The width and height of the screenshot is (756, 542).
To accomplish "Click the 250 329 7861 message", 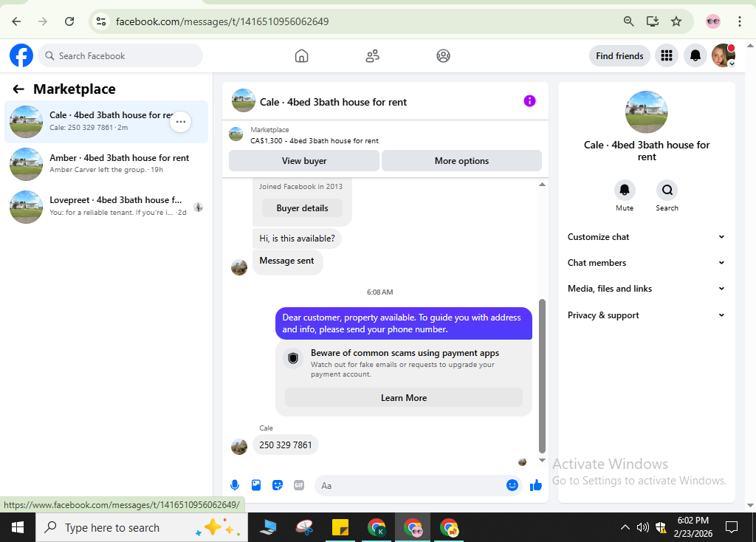I will tap(286, 445).
